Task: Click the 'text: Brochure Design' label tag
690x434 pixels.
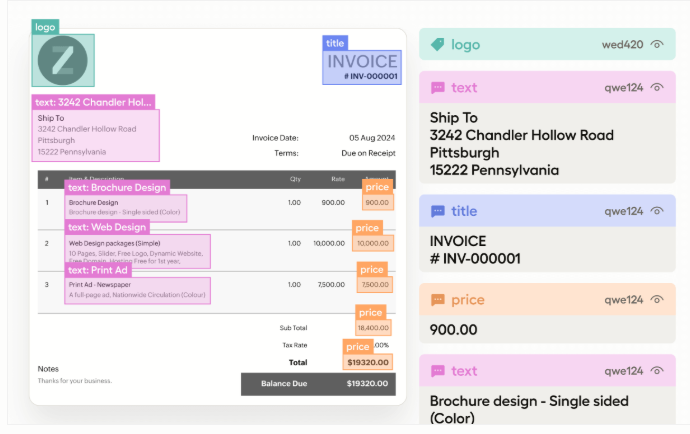Action: click(x=117, y=188)
